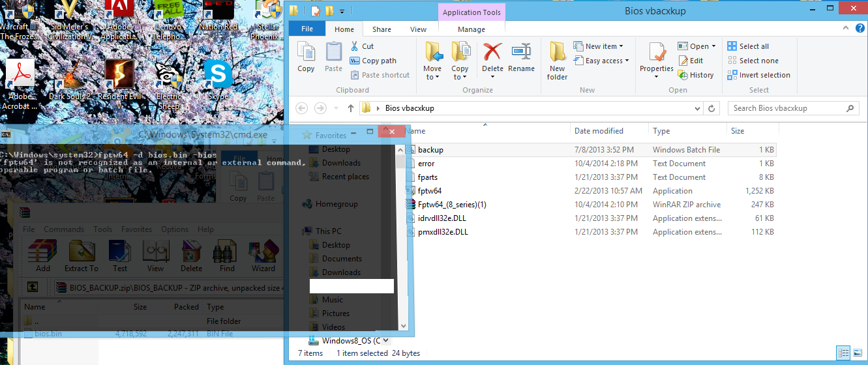Click the Back arrow in Explorer
This screenshot has width=868, height=365.
[x=302, y=108]
